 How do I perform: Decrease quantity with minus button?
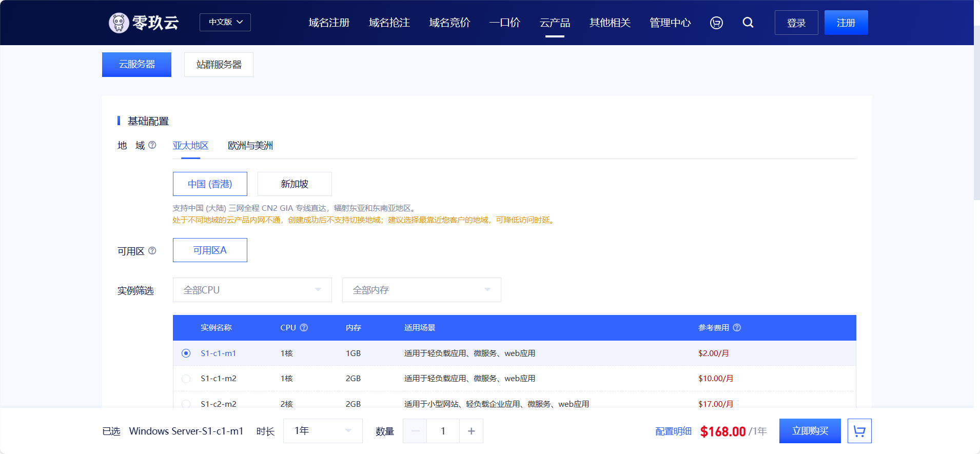(415, 431)
